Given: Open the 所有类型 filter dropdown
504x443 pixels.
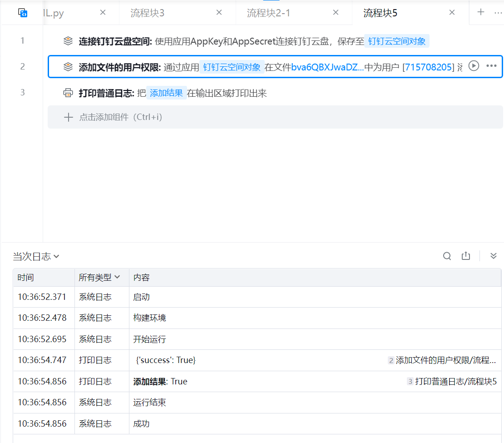Looking at the screenshot, I should pos(99,277).
